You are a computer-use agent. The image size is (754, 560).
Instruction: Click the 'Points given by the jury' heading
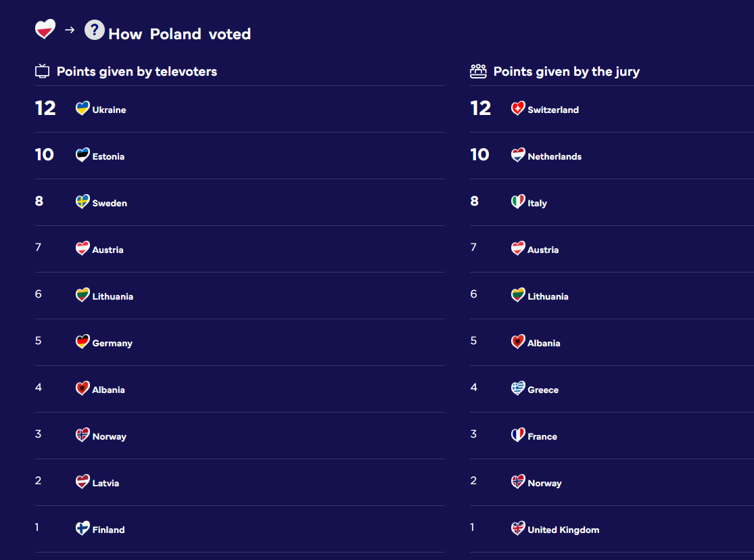566,71
